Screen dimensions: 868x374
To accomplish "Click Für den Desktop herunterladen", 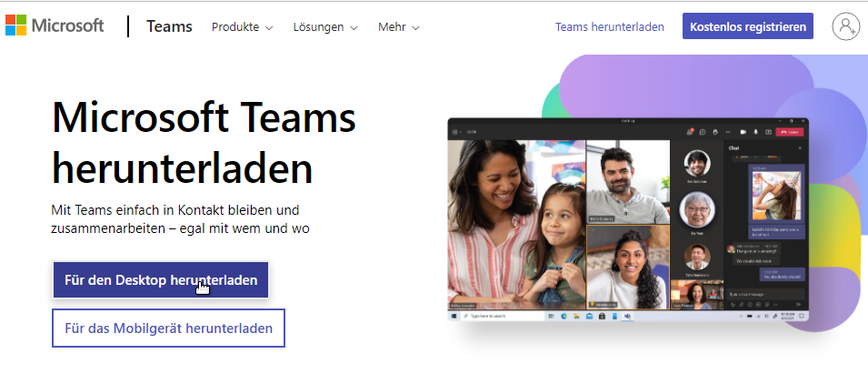I will (x=160, y=280).
